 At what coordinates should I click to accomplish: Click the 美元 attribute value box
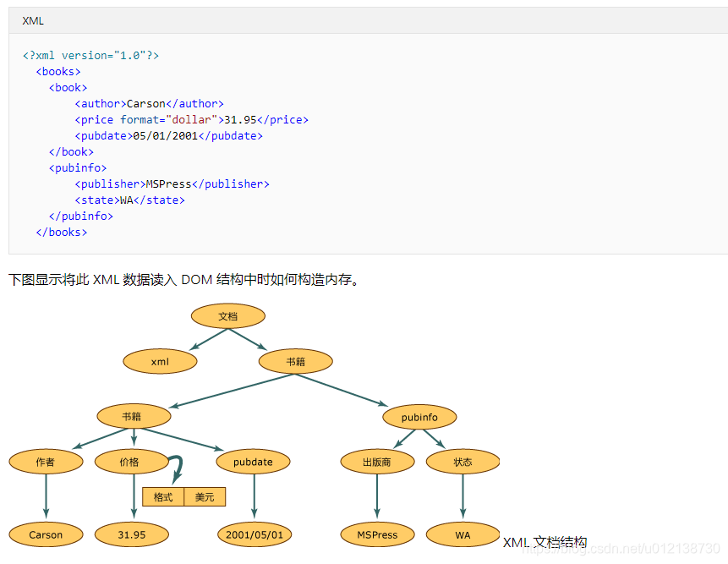(205, 496)
